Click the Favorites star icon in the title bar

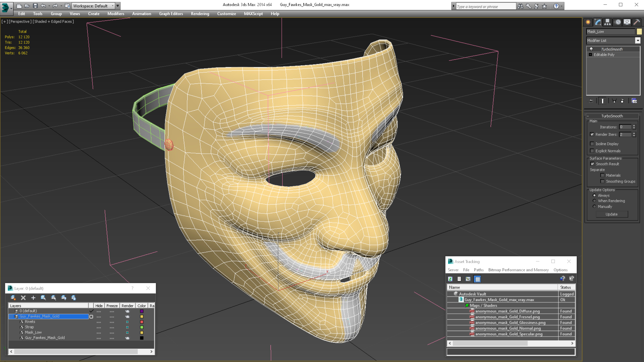(544, 6)
